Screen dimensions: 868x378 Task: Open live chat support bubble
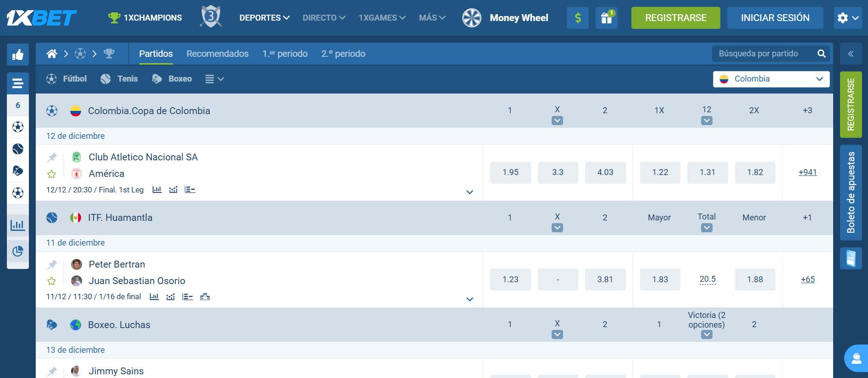(x=856, y=358)
